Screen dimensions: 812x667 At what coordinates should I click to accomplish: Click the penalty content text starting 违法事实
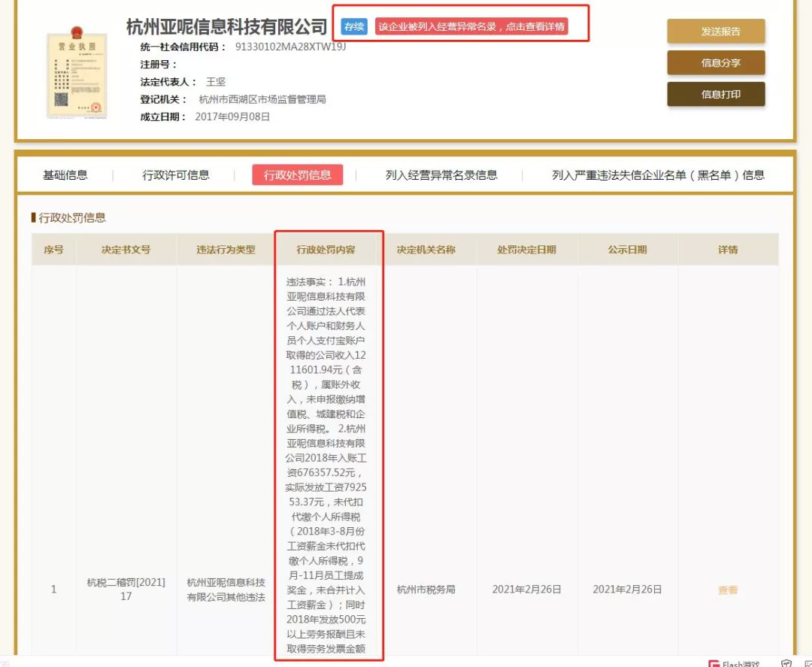click(x=326, y=465)
